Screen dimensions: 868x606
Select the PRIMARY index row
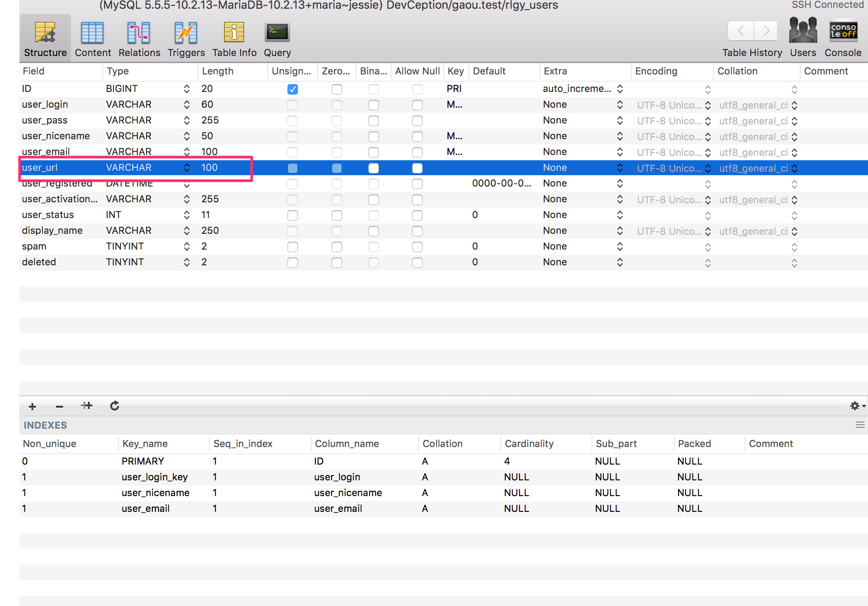(143, 461)
